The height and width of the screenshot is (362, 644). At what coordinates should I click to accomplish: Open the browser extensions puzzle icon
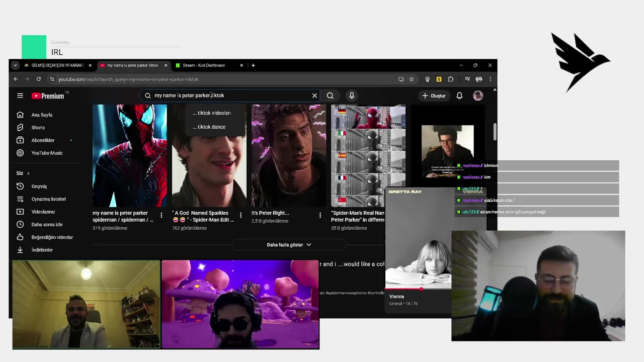click(x=450, y=79)
